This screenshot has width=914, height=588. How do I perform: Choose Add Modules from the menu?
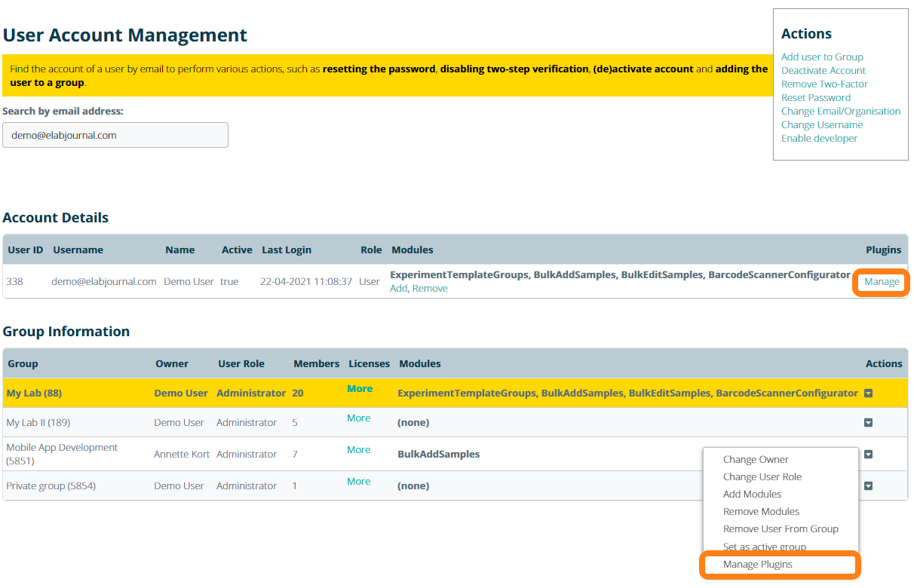pyautogui.click(x=752, y=495)
